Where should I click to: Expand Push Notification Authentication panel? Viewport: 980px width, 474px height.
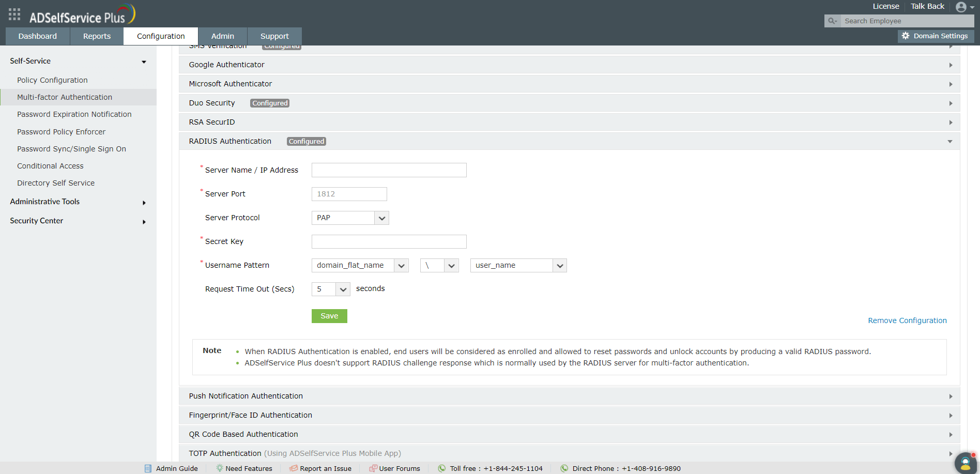pos(569,396)
